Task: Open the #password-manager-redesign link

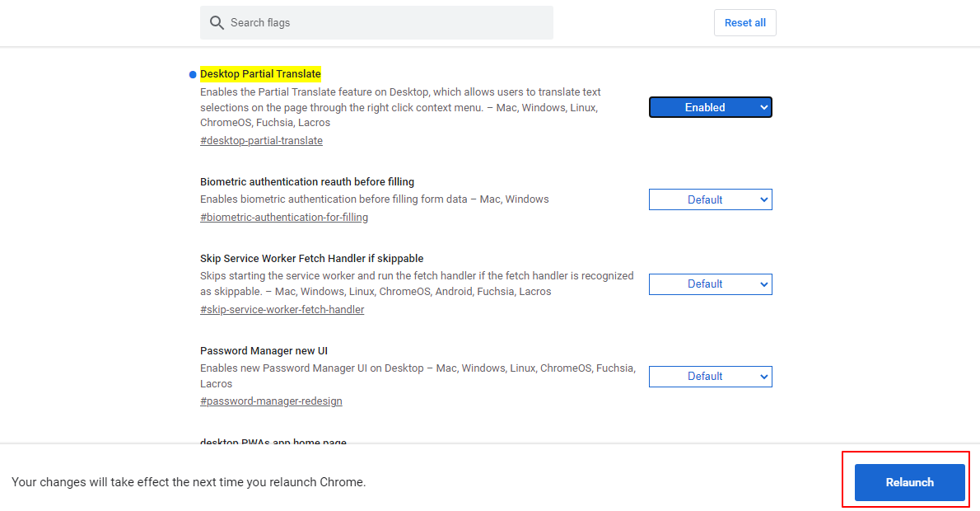Action: (271, 401)
